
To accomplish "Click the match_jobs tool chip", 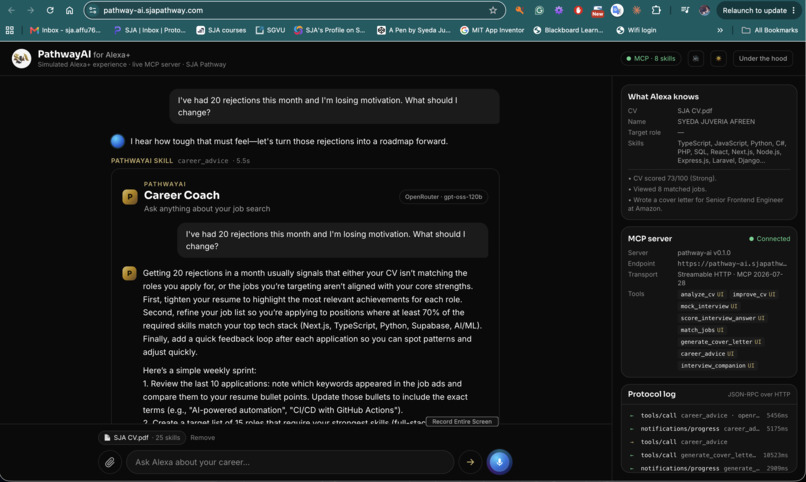I will coord(702,330).
